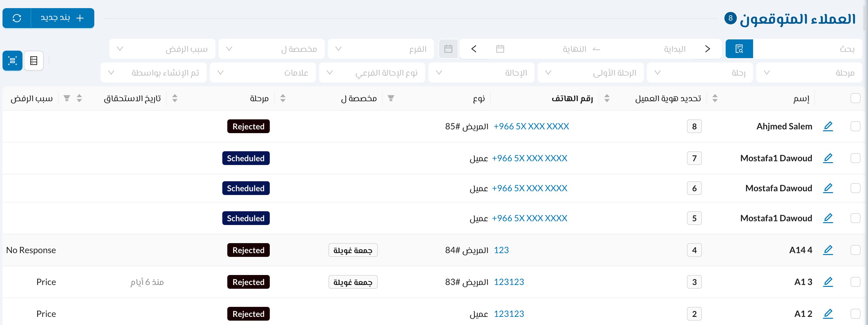Sort by رقم الهاتف column arrows
This screenshot has width=868, height=325.
click(x=607, y=98)
